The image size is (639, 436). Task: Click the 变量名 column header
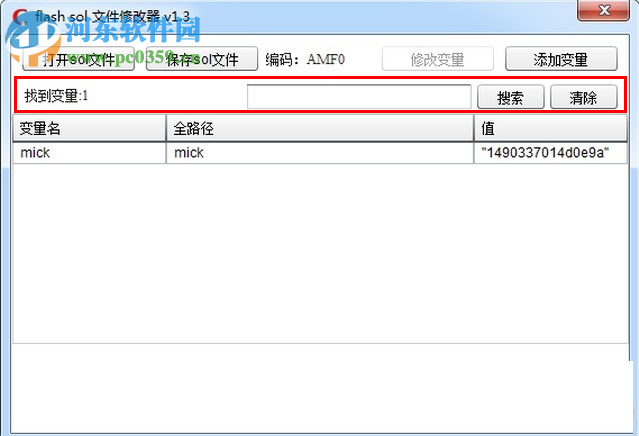tap(89, 128)
